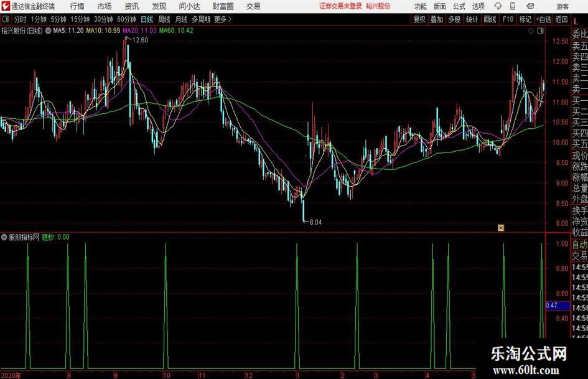Click the 返回 back button

point(561,19)
